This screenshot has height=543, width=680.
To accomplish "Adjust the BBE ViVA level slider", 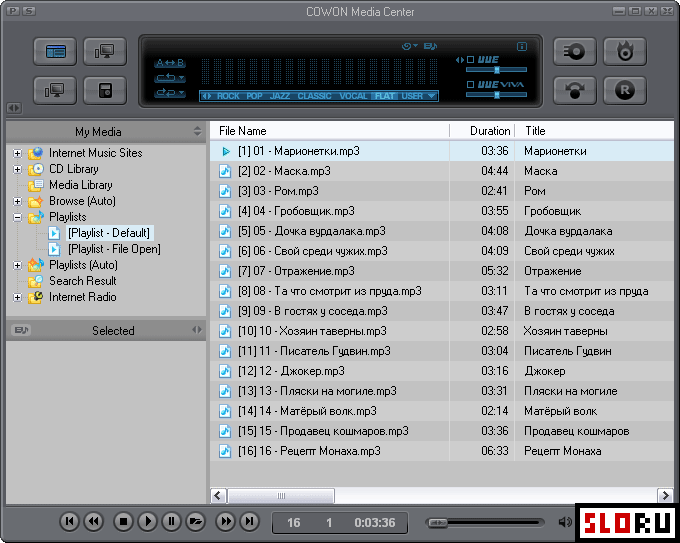I will click(497, 95).
